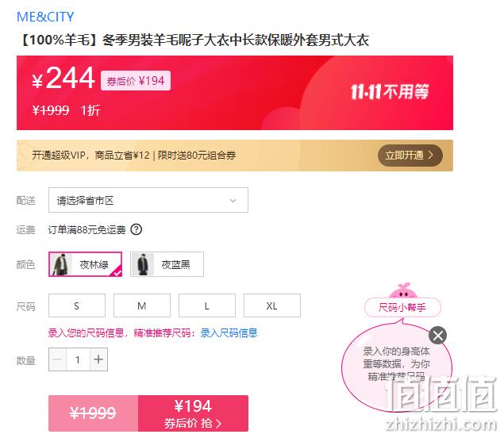Click the 夜林绿 coat thumbnail image
Screen dimensions: 504x438
point(61,264)
